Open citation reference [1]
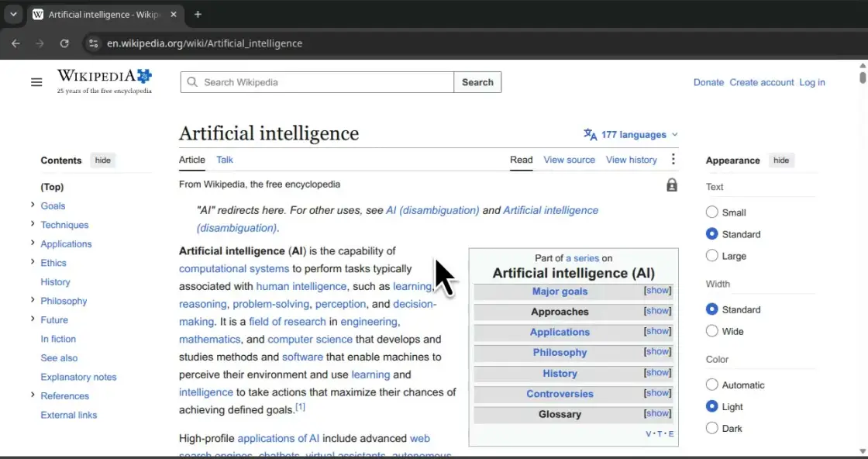Image resolution: width=868 pixels, height=459 pixels. coord(300,407)
